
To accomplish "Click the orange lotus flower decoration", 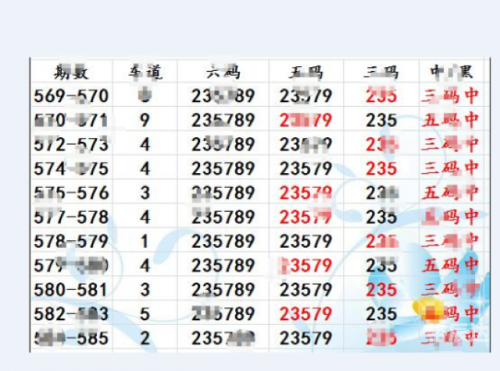I will [x=428, y=311].
